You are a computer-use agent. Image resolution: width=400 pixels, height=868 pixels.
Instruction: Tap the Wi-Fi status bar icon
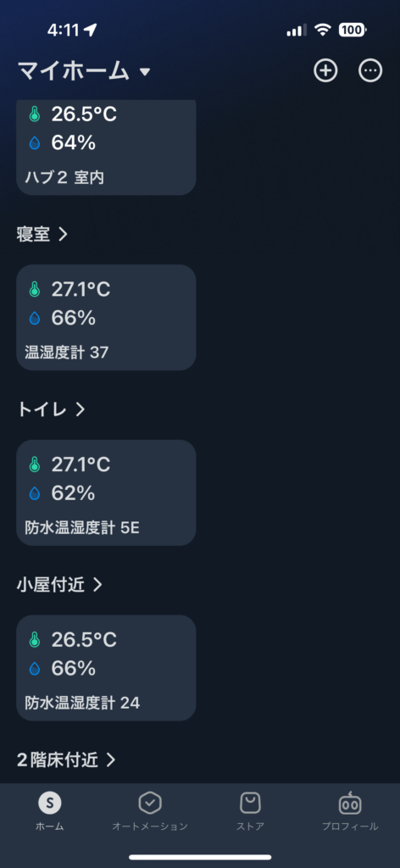322,30
